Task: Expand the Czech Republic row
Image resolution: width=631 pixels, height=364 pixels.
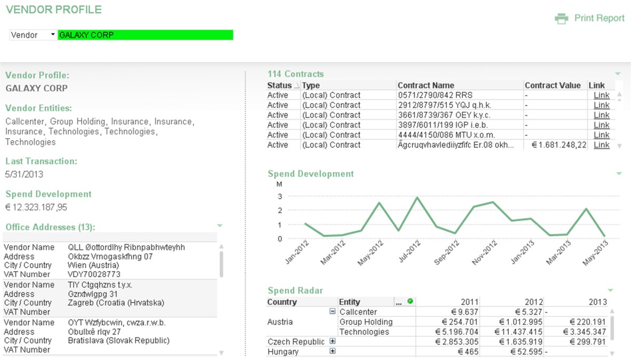Action: tap(332, 341)
